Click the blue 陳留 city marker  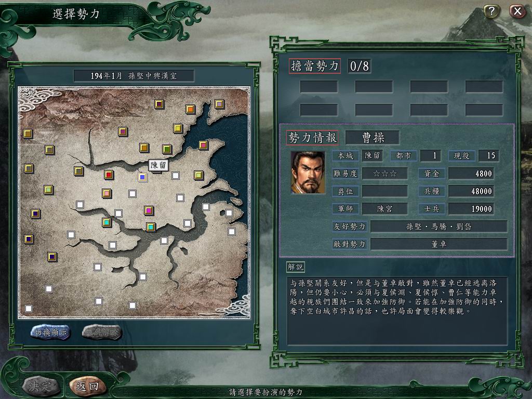click(142, 177)
